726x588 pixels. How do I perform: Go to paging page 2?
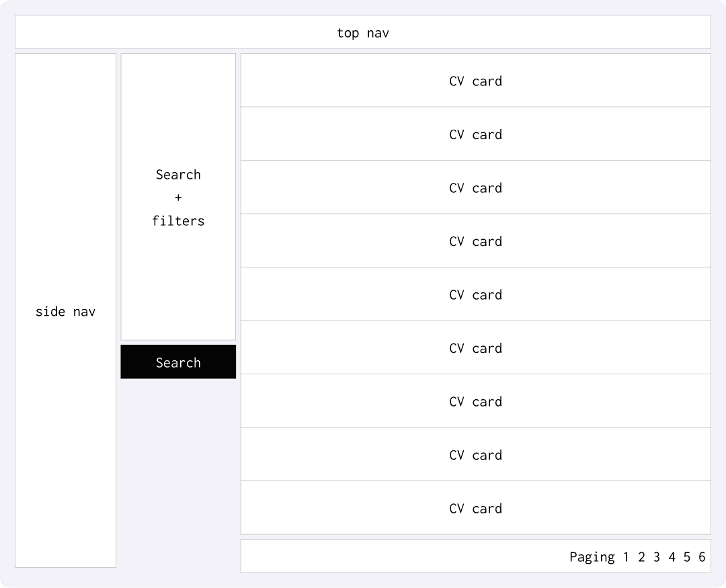tap(641, 556)
